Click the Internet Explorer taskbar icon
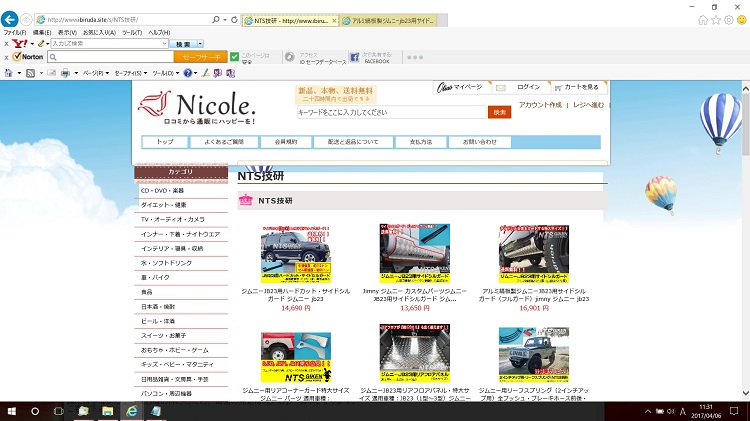The height and width of the screenshot is (421, 750). click(x=130, y=411)
